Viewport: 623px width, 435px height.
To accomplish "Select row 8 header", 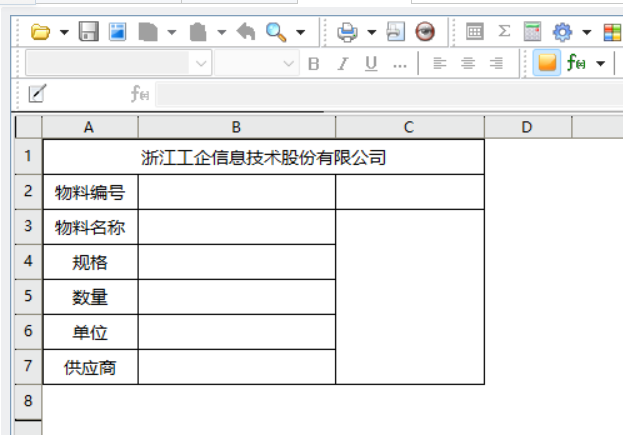I will (28, 401).
